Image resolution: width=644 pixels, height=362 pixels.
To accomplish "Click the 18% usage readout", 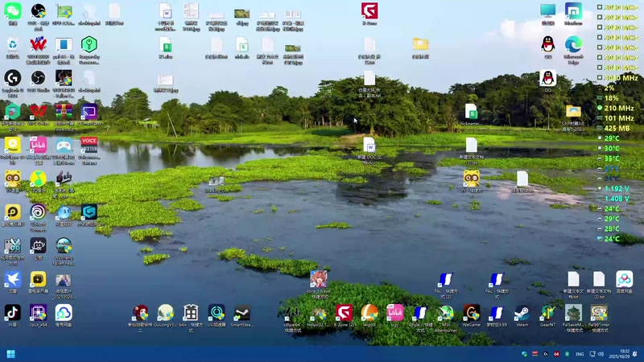I will pos(611,98).
